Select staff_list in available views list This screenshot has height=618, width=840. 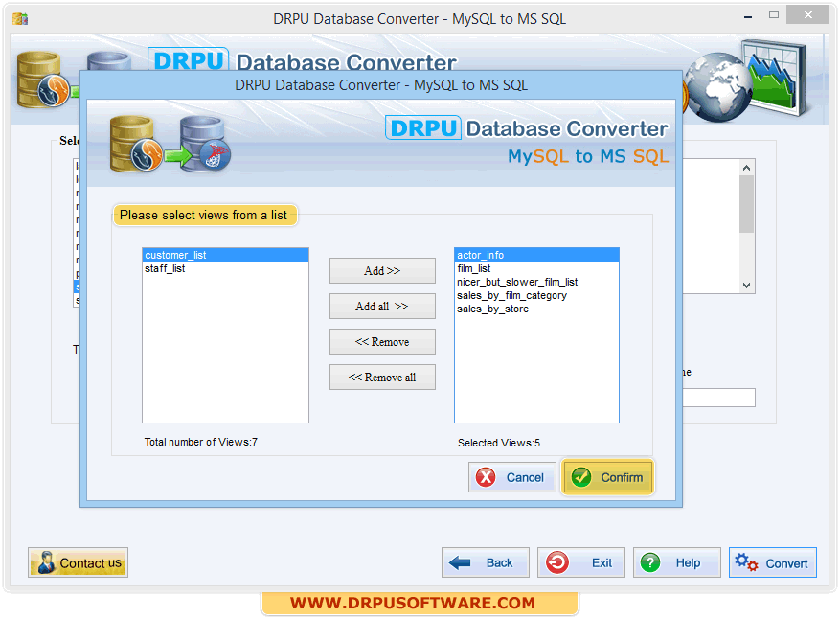click(x=225, y=268)
